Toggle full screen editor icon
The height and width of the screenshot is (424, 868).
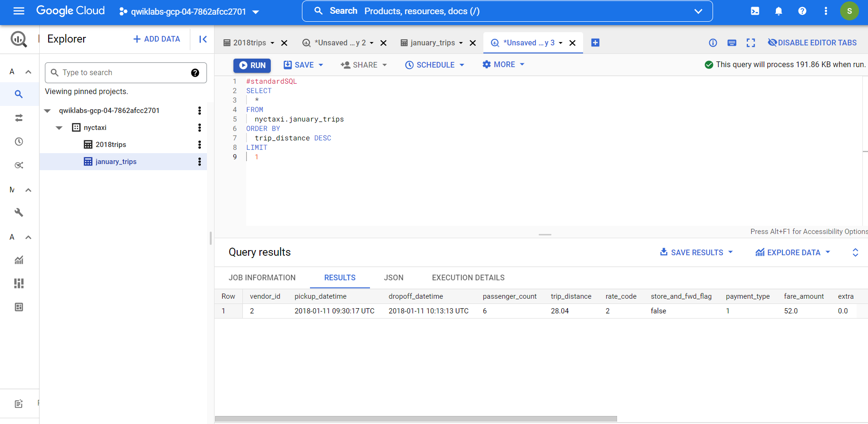(751, 43)
